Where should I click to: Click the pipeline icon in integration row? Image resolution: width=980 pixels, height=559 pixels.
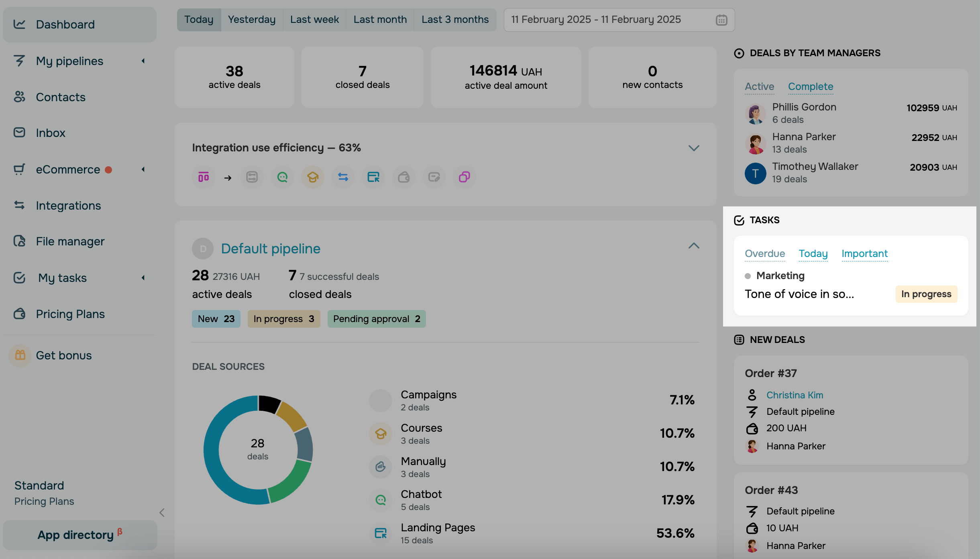pos(204,177)
